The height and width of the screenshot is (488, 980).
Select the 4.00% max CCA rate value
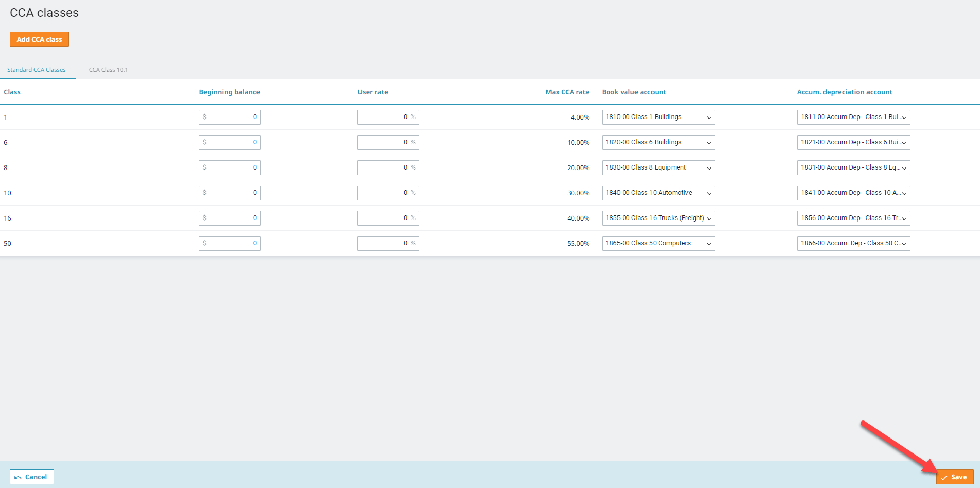(580, 117)
